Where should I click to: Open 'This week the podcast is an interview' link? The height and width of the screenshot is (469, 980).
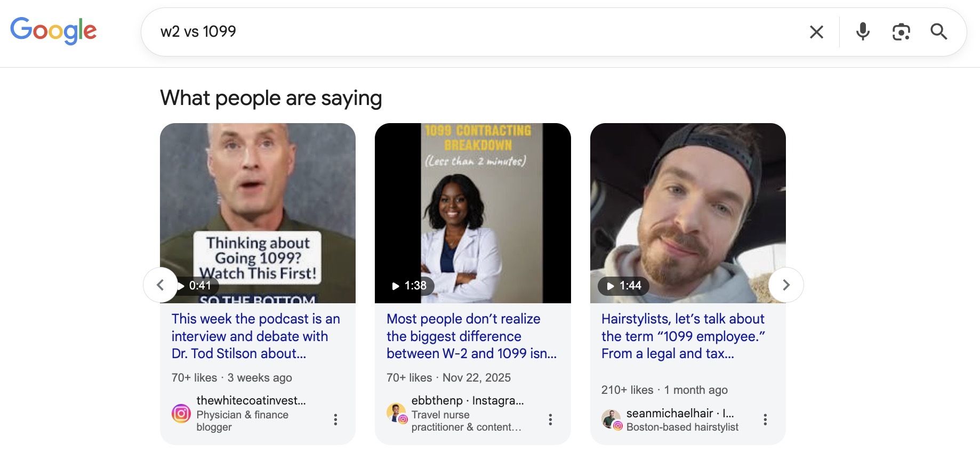click(256, 336)
